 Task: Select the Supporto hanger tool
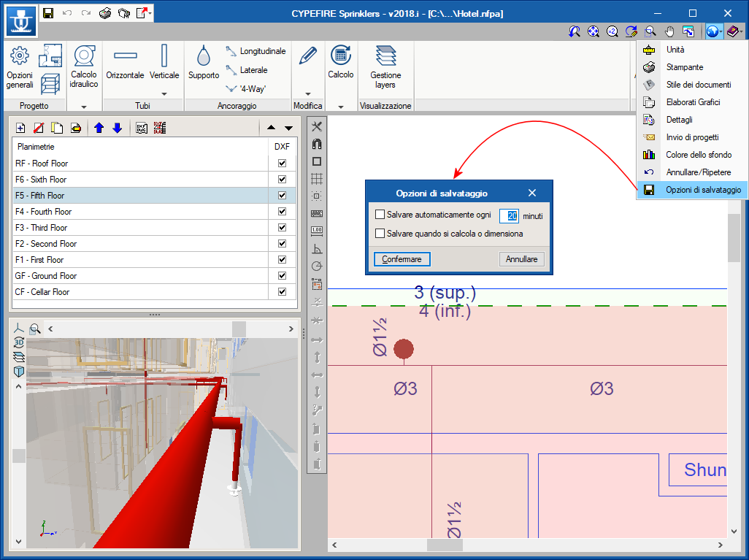pyautogui.click(x=204, y=62)
